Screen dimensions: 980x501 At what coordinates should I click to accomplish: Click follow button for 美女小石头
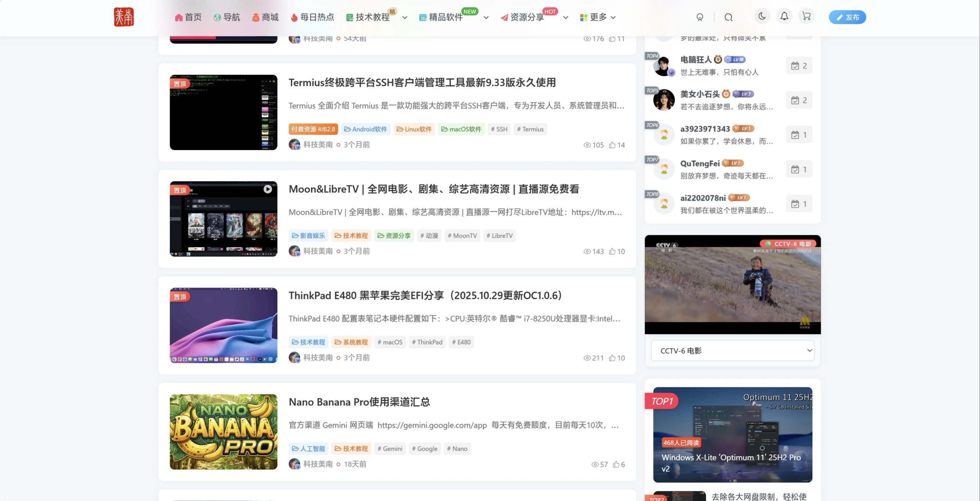799,100
